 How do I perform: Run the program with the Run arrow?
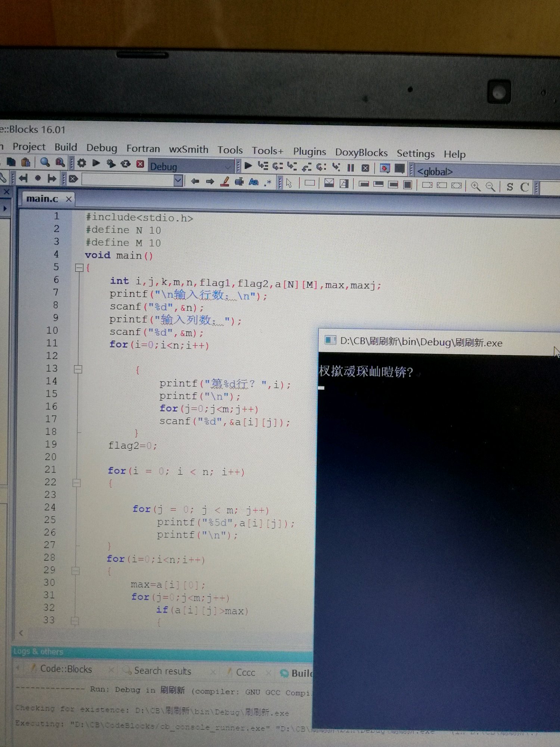click(x=96, y=163)
